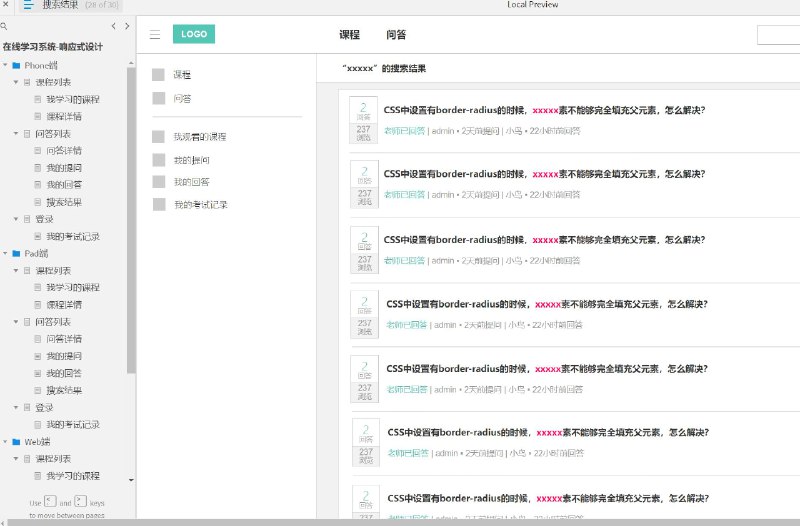Click the blue folder icon of Phone端

16,65
